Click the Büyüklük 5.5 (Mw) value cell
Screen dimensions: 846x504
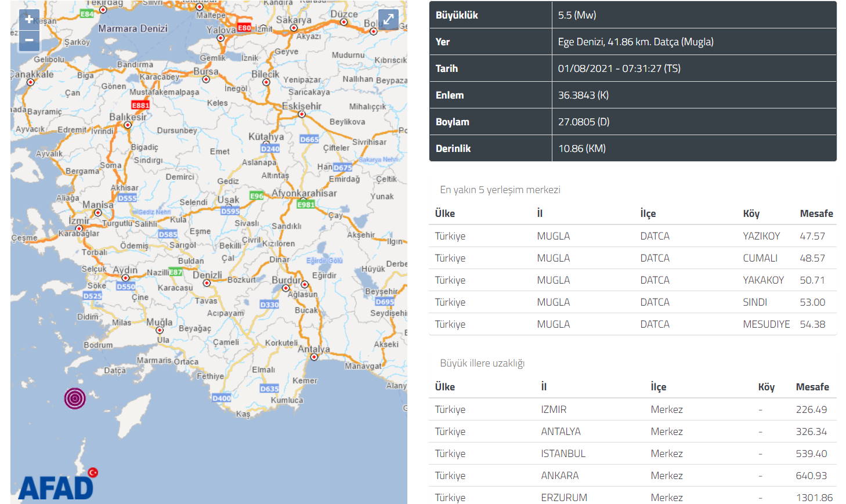point(693,15)
